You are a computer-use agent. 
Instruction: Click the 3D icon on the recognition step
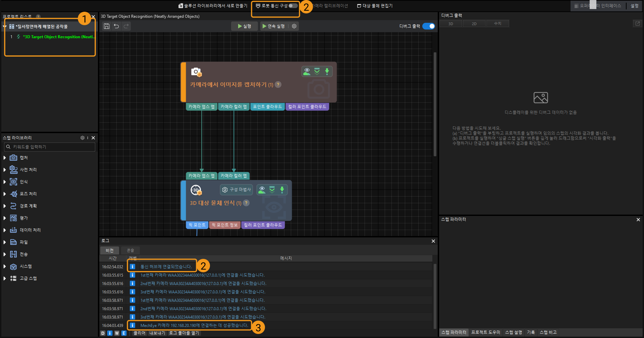click(x=196, y=190)
